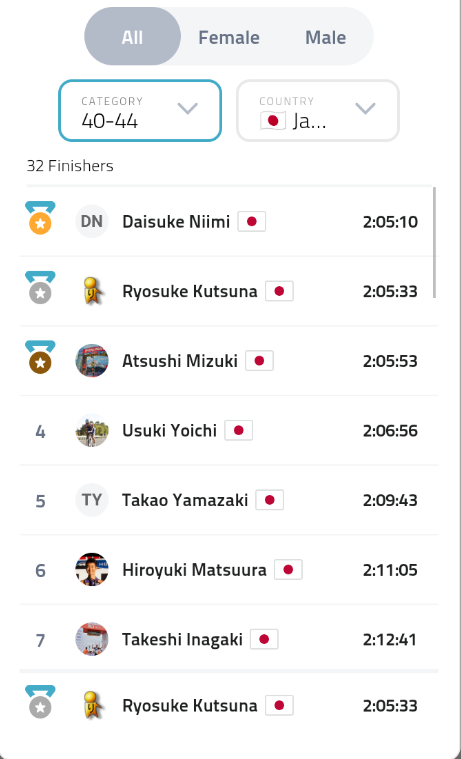Open Atsushi Mizuki's profile photo
Image resolution: width=461 pixels, height=759 pixels.
click(92, 361)
